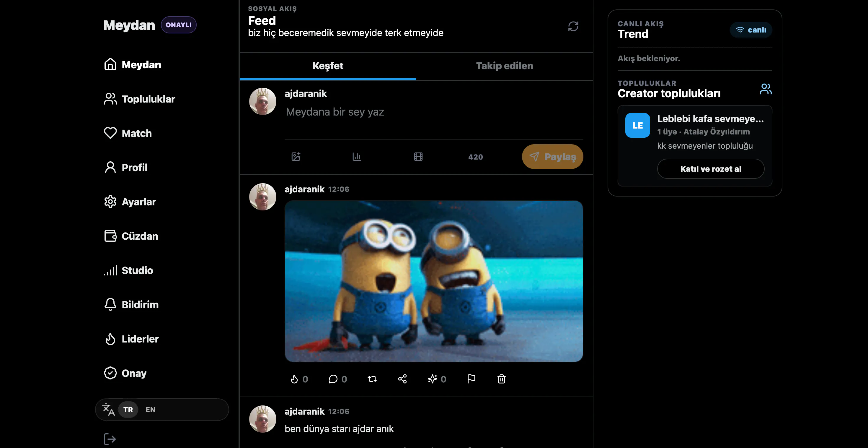Open Ayarlar settings in sidebar
Viewport: 868px width, 448px height.
pos(130,202)
